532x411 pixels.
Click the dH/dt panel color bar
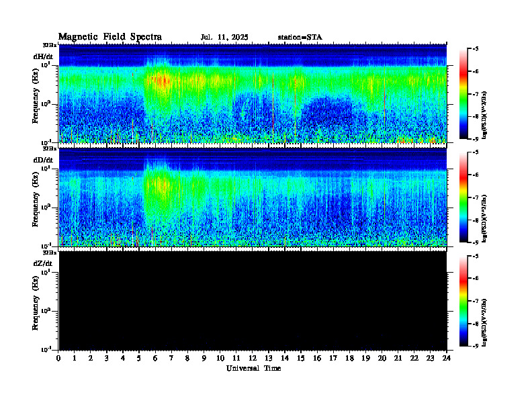click(463, 94)
